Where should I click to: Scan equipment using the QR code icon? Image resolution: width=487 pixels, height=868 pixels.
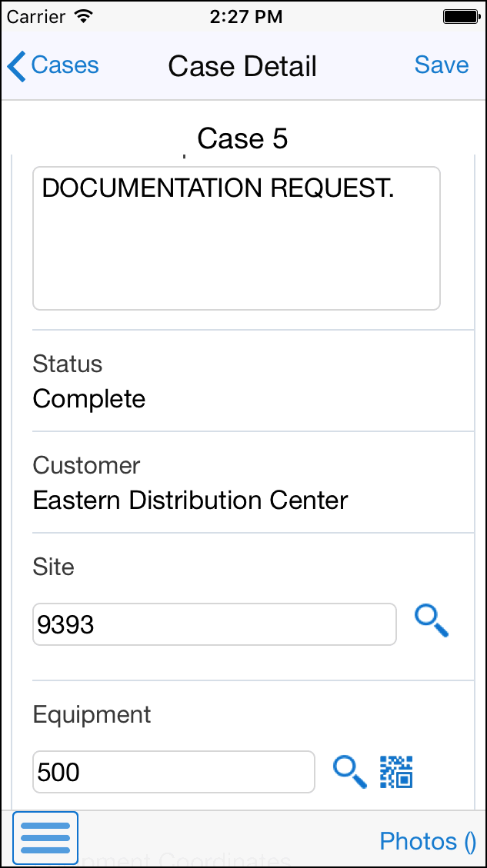click(x=397, y=771)
